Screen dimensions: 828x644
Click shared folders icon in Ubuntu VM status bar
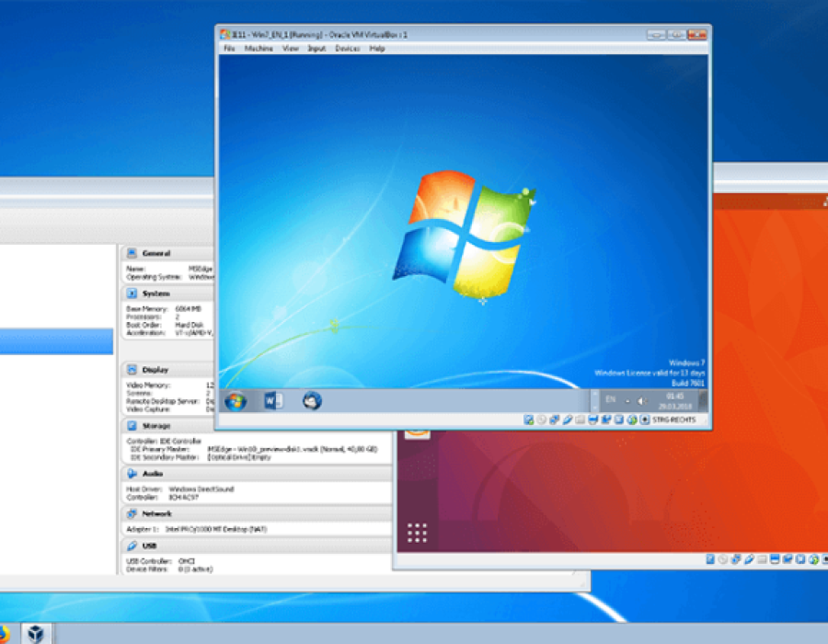click(x=762, y=559)
